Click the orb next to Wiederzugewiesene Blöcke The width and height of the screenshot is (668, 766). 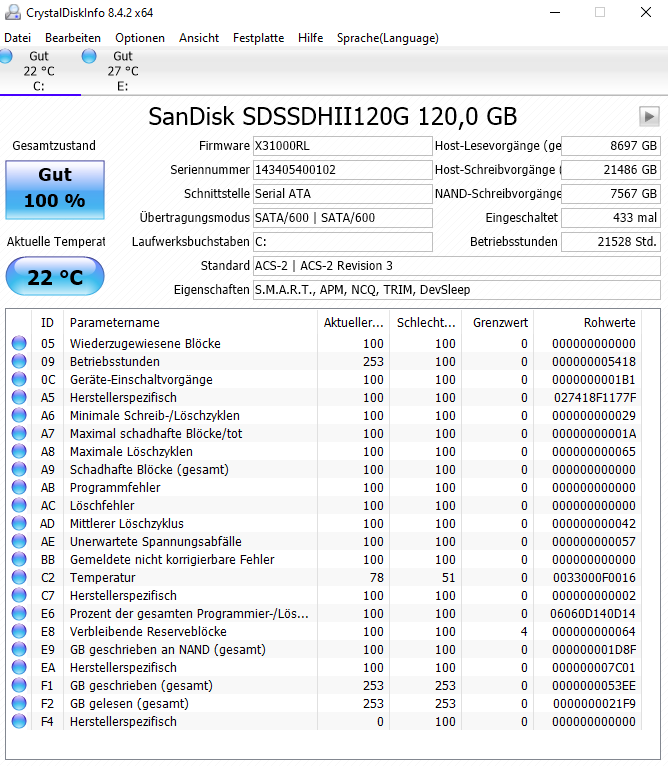pos(19,343)
